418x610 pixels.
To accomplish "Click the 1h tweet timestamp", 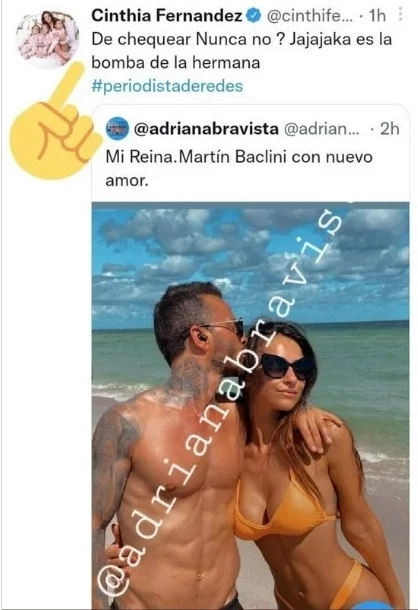I will [377, 16].
